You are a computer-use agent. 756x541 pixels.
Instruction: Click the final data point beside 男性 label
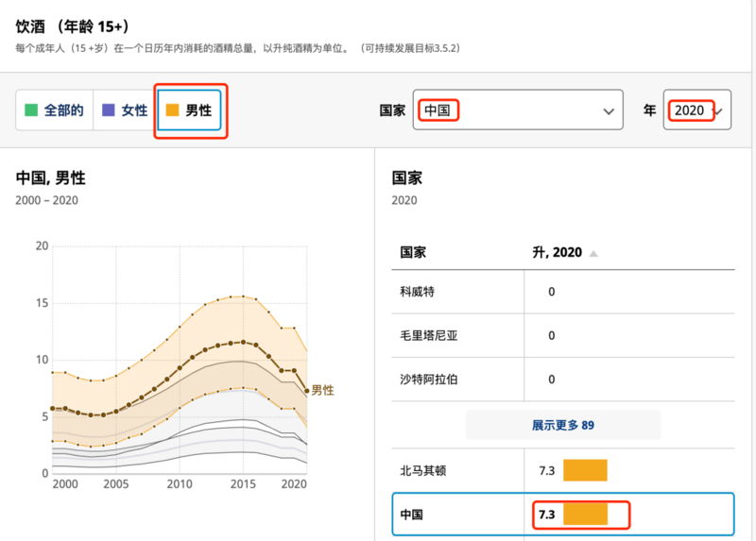(x=306, y=390)
